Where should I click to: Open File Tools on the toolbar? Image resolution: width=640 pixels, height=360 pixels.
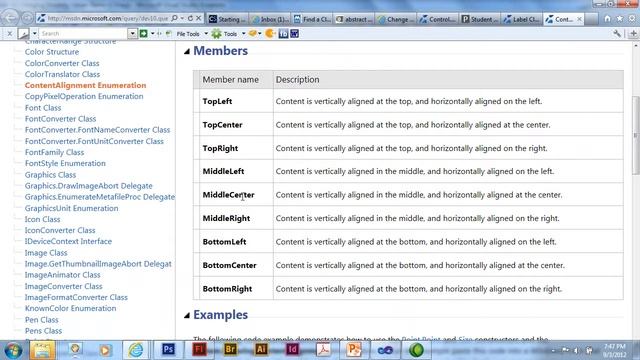188,34
